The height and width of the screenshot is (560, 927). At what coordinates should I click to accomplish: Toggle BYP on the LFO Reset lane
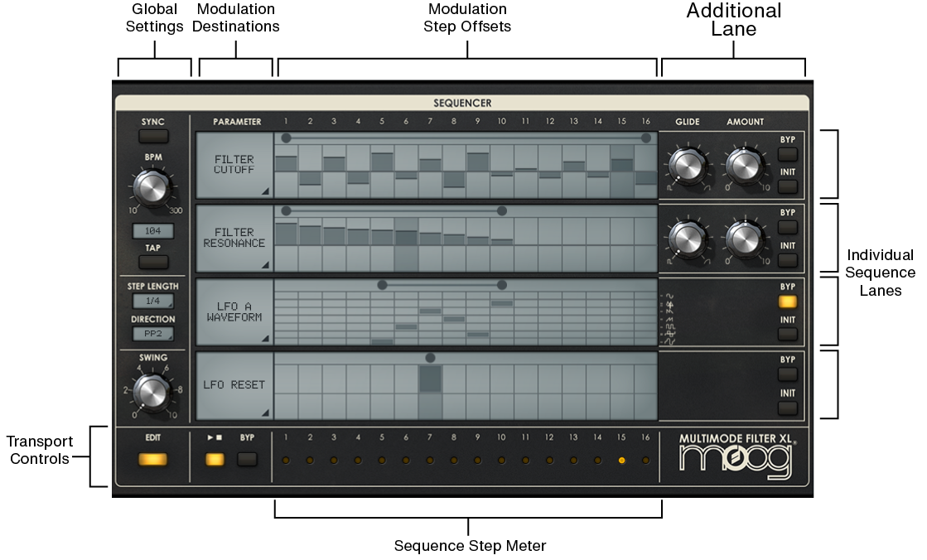click(x=788, y=374)
